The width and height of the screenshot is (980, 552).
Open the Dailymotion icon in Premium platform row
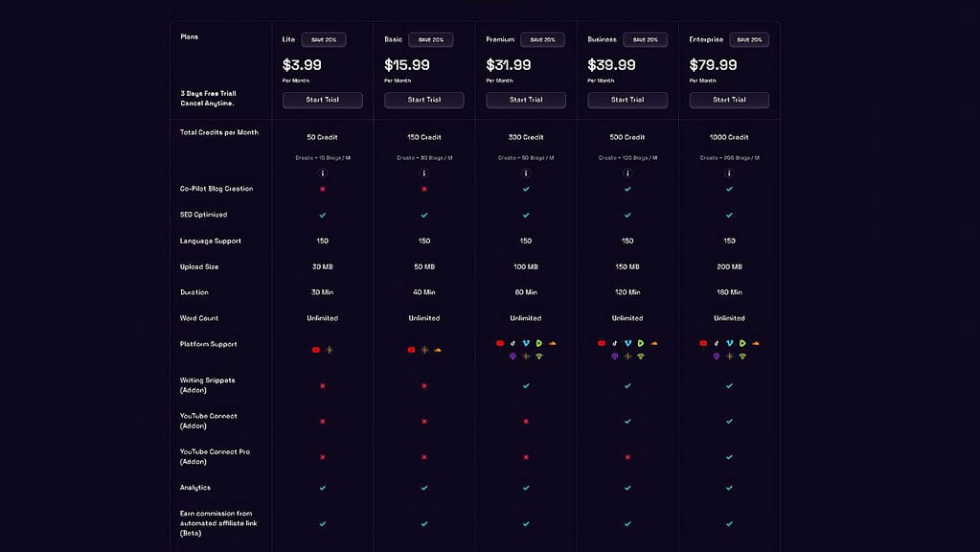pos(536,342)
